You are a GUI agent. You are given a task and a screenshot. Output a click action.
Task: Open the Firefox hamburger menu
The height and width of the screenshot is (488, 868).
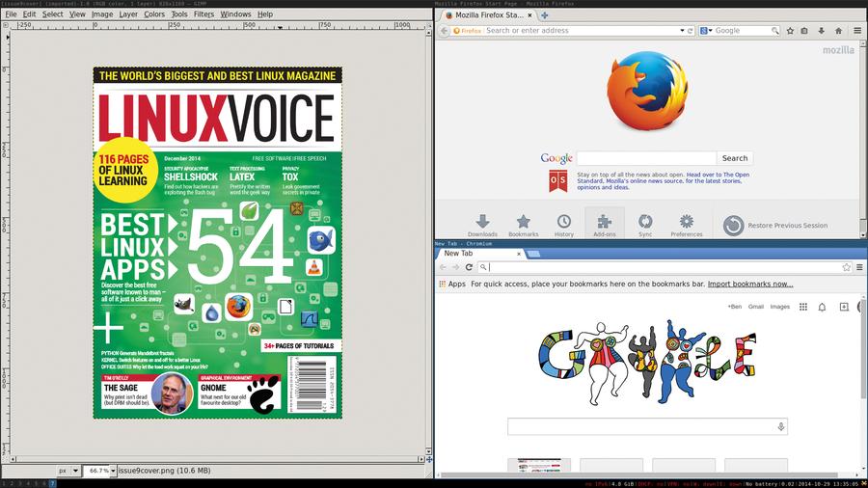[857, 31]
